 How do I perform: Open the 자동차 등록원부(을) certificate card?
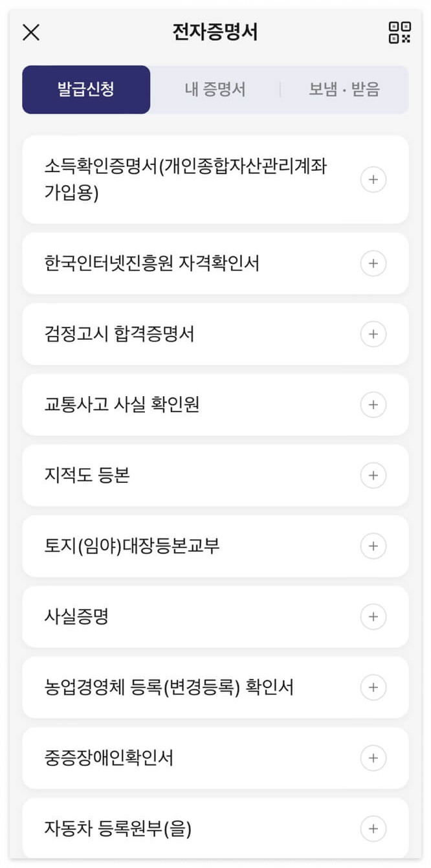click(181, 829)
